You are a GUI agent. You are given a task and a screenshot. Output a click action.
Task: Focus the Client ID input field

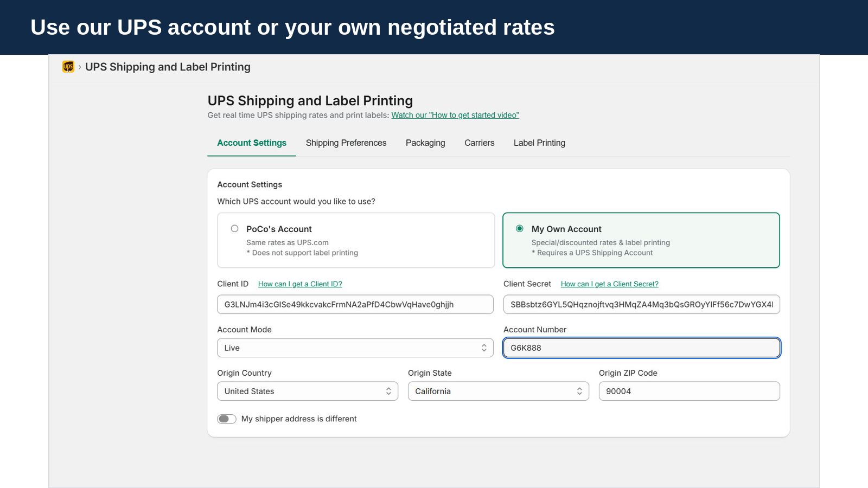pos(355,305)
